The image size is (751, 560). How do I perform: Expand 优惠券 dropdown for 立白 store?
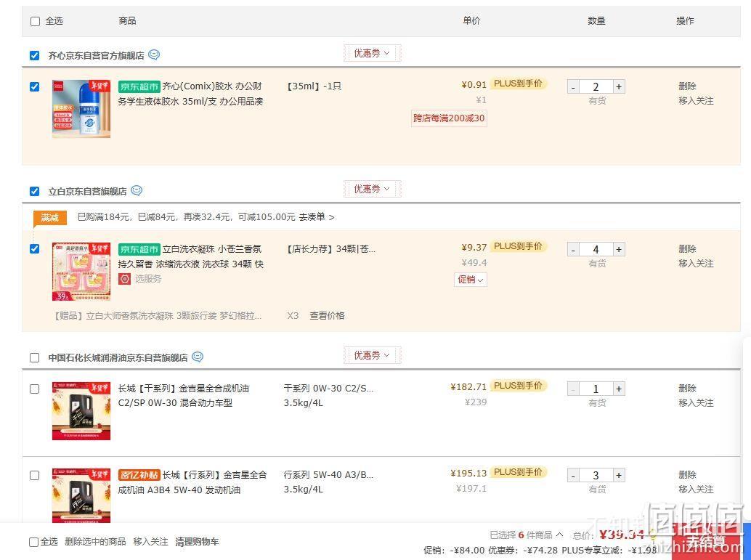[x=372, y=189]
